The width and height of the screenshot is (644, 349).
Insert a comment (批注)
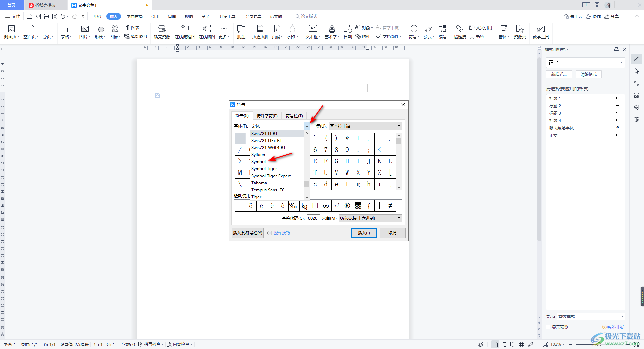click(x=241, y=32)
